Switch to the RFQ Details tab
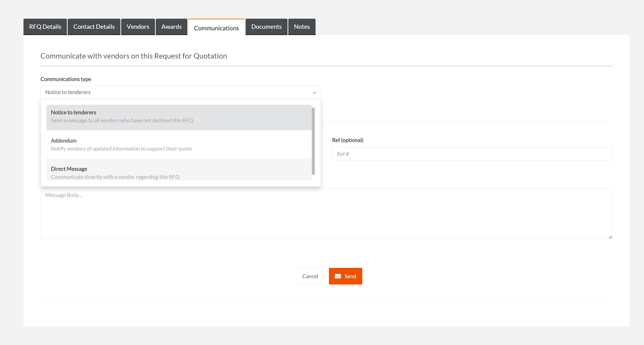Image resolution: width=644 pixels, height=345 pixels. (45, 27)
